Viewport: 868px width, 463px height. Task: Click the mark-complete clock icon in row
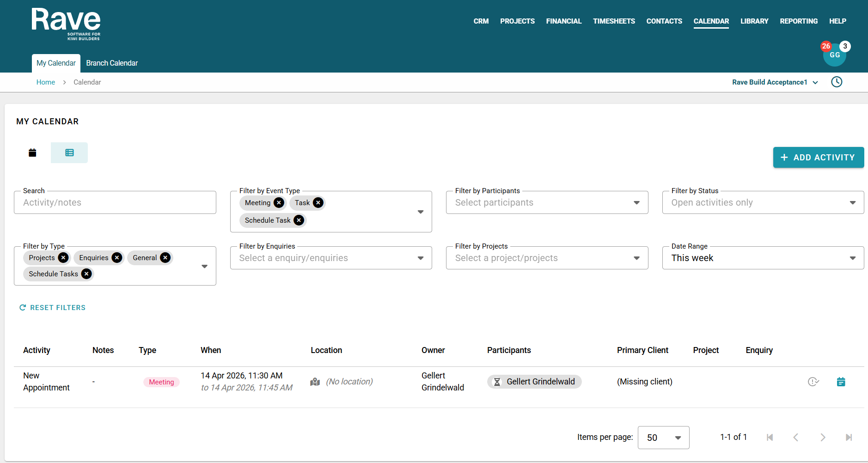[x=813, y=382]
